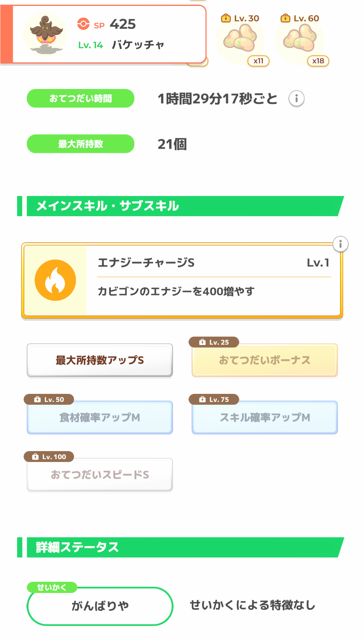364x639 pixels.
Task: Tap the Lv. 50 lock badge
Action: tap(49, 399)
